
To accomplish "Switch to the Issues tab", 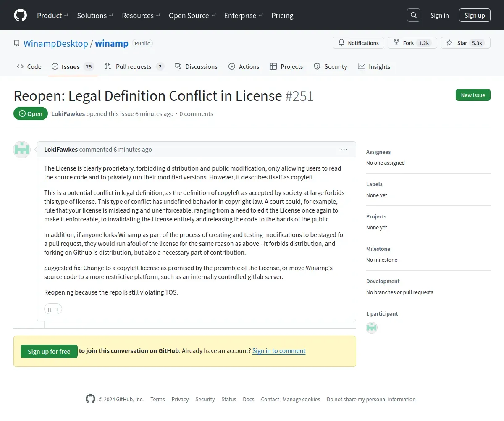I will (73, 66).
